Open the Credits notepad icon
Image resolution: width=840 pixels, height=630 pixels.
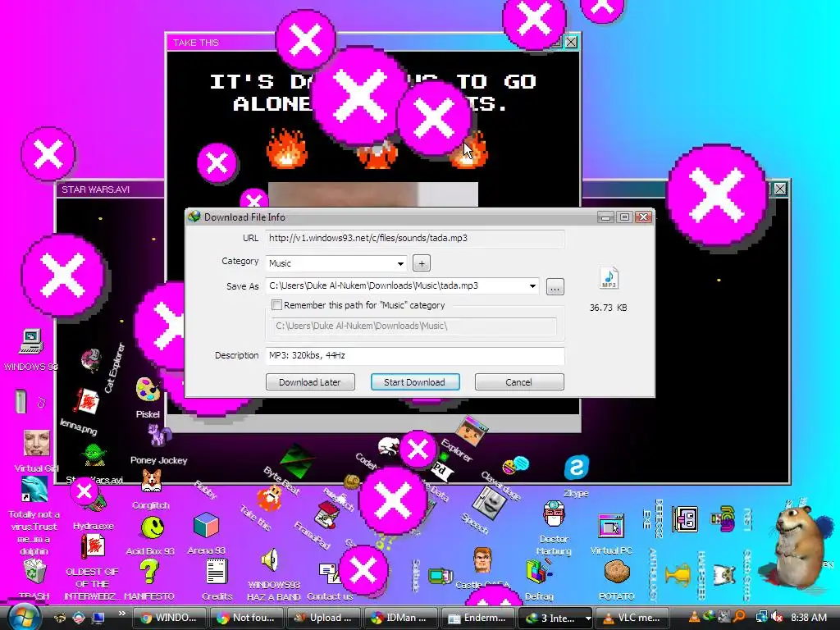click(217, 571)
